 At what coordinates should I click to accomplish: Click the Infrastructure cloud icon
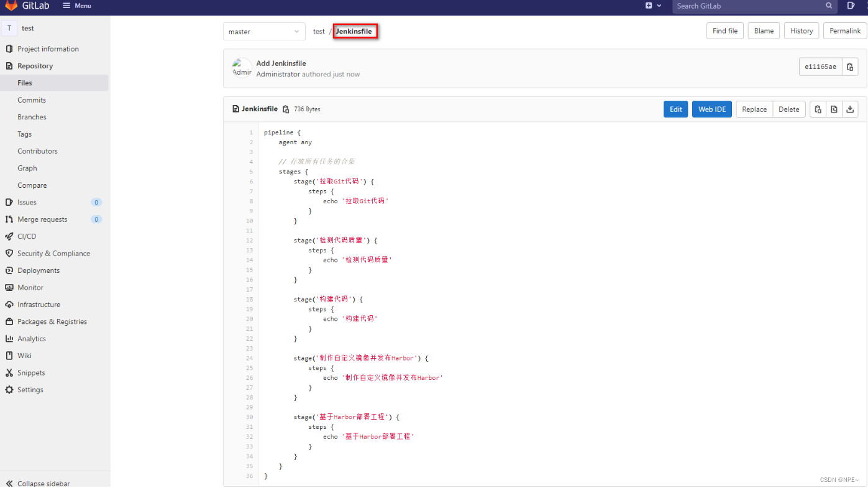point(9,305)
